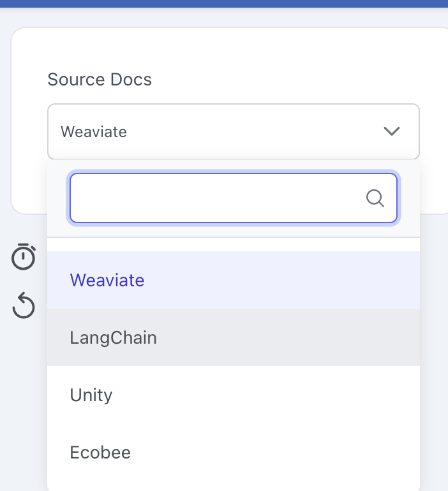
Task: Click the Source Docs label
Action: pyautogui.click(x=100, y=79)
